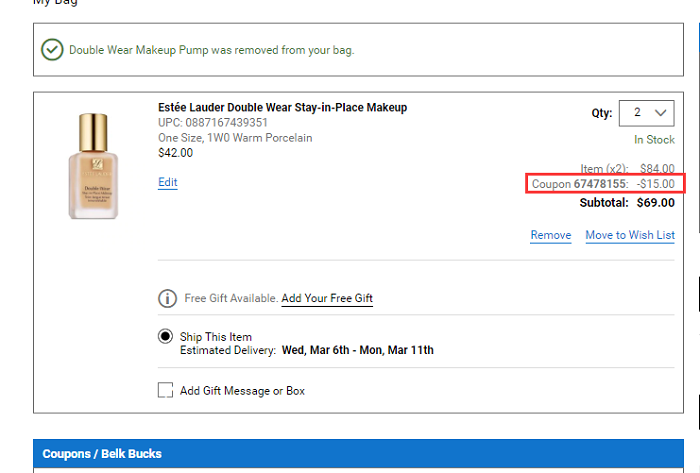
Task: Expand the Qty dropdown chevron
Action: 661,113
